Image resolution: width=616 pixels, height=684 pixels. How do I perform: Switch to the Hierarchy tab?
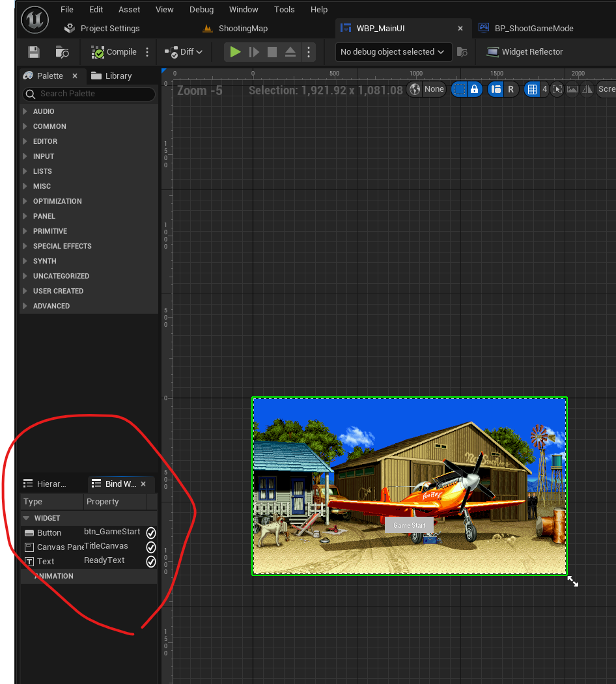coord(46,484)
